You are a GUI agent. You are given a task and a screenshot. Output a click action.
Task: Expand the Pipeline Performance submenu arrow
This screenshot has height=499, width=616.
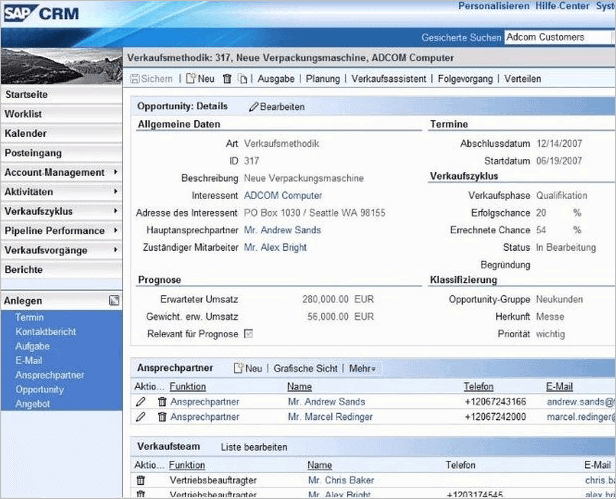point(116,231)
